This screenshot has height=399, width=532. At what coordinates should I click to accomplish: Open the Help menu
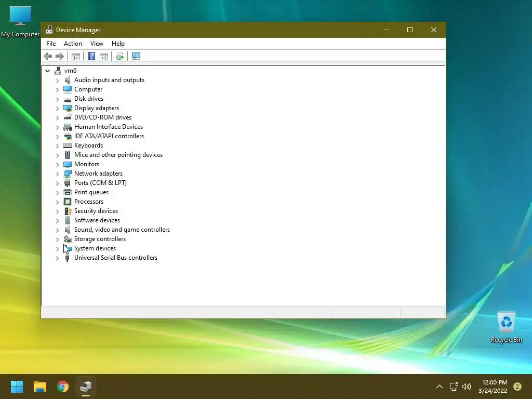click(x=118, y=44)
